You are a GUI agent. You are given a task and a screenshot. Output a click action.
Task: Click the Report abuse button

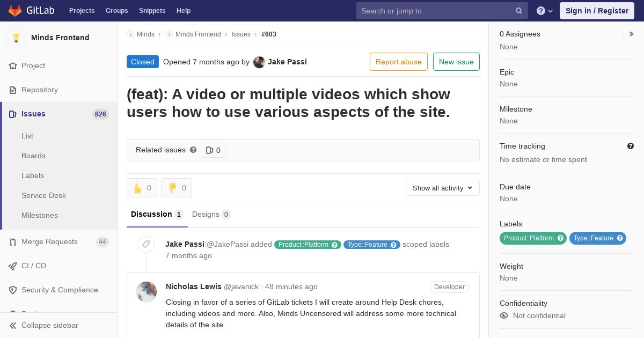(399, 62)
